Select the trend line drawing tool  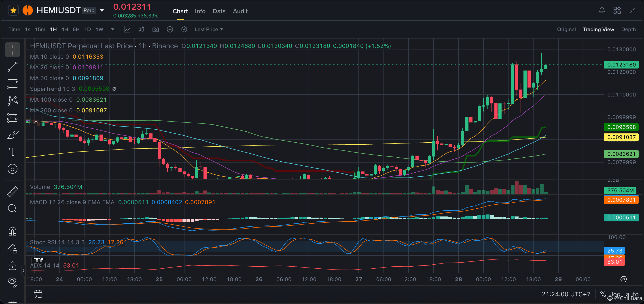coord(13,66)
